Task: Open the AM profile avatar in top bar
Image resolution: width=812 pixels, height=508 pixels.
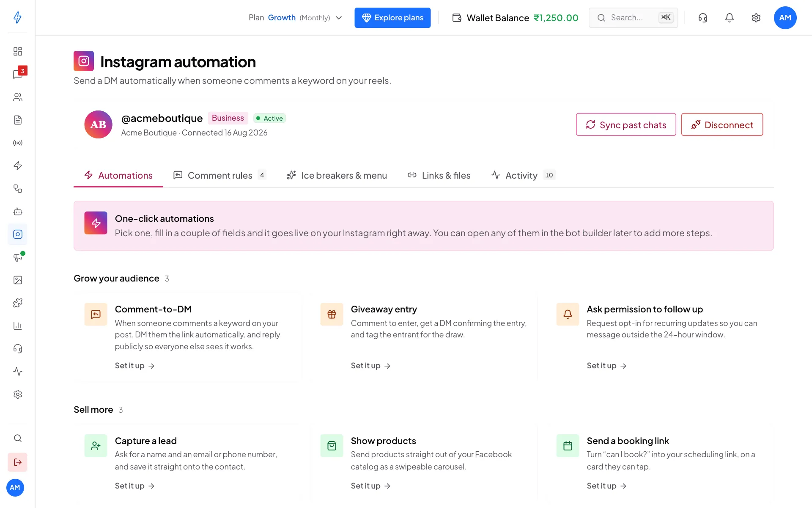Action: click(x=785, y=17)
